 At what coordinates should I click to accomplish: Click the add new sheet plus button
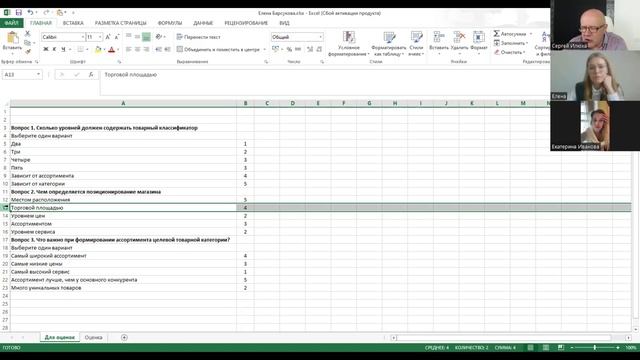tap(124, 337)
